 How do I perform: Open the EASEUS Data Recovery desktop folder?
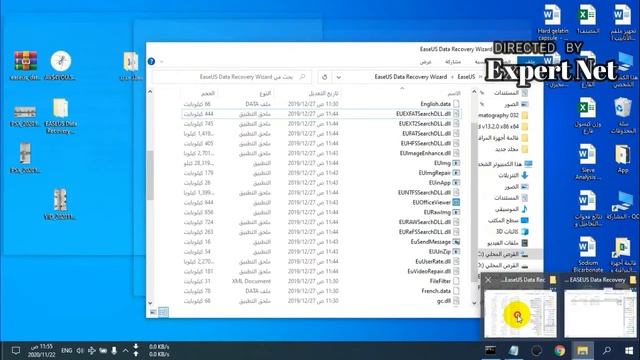60,116
